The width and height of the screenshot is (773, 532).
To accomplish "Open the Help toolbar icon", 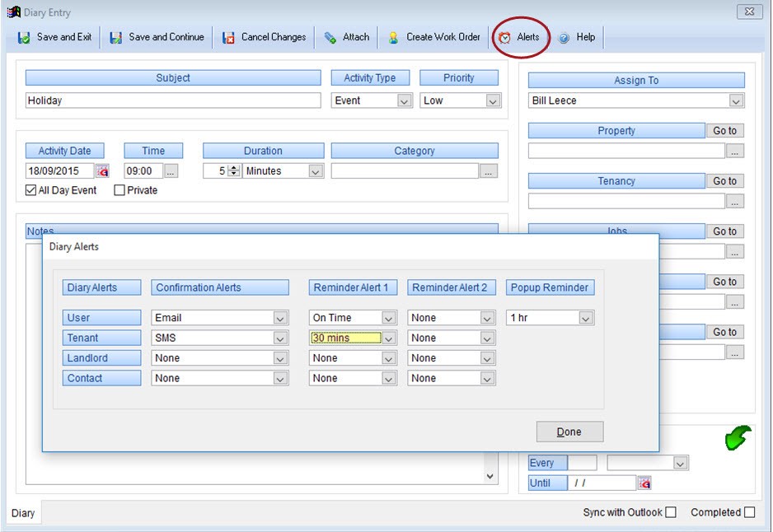I will pyautogui.click(x=565, y=38).
